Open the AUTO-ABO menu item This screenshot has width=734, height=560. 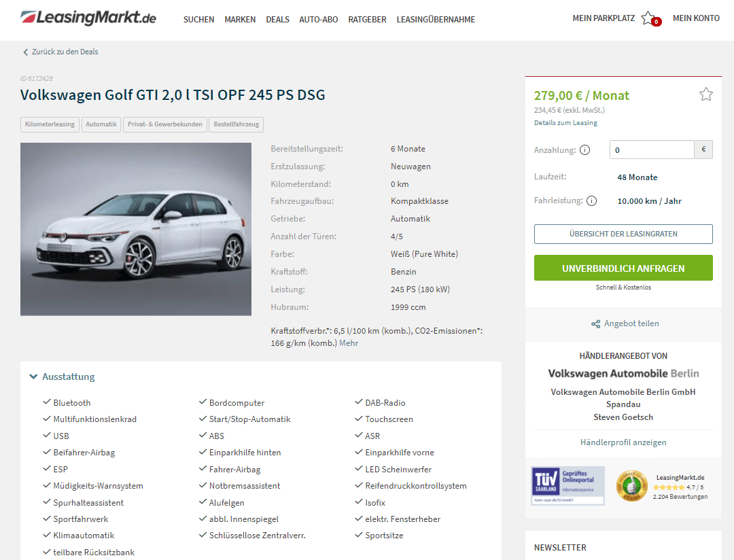coord(318,20)
